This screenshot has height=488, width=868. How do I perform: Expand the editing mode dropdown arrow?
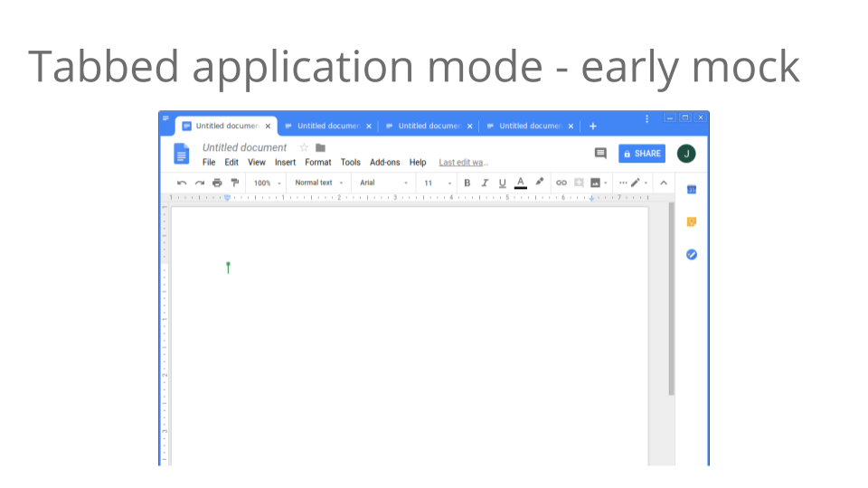pyautogui.click(x=646, y=183)
